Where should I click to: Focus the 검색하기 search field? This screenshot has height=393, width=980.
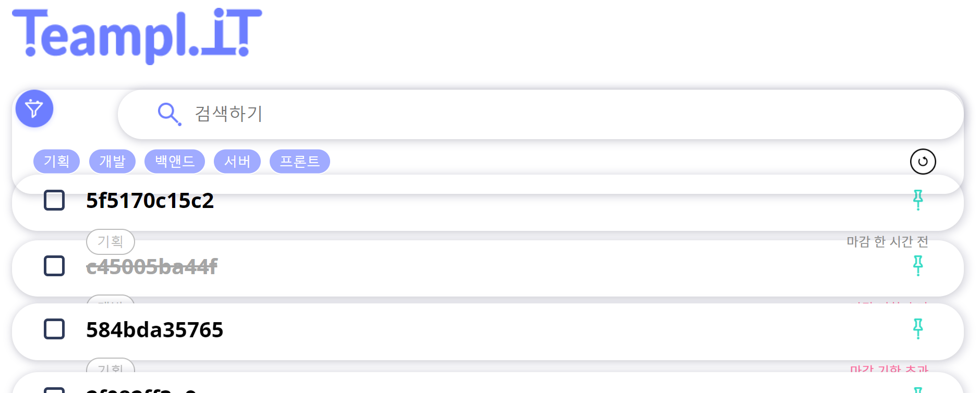click(522, 114)
